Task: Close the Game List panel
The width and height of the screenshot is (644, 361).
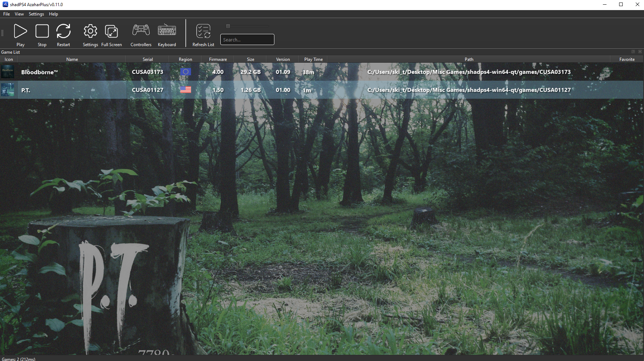Action: (x=640, y=52)
